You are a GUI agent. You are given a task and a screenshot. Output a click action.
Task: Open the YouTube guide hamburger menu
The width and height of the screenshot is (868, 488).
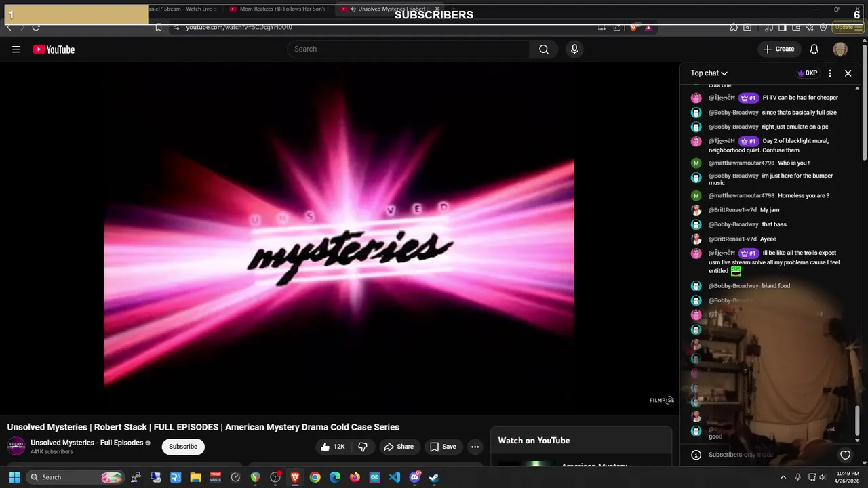[x=16, y=49]
